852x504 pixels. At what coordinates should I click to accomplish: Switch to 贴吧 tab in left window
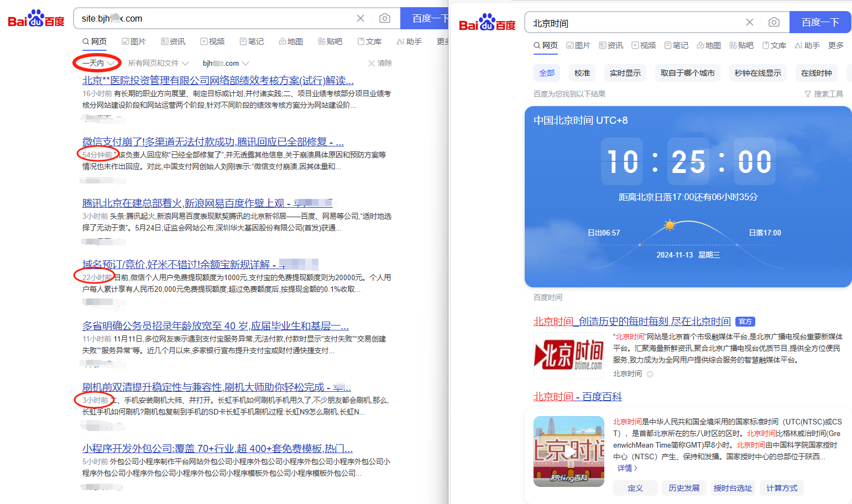click(x=330, y=41)
